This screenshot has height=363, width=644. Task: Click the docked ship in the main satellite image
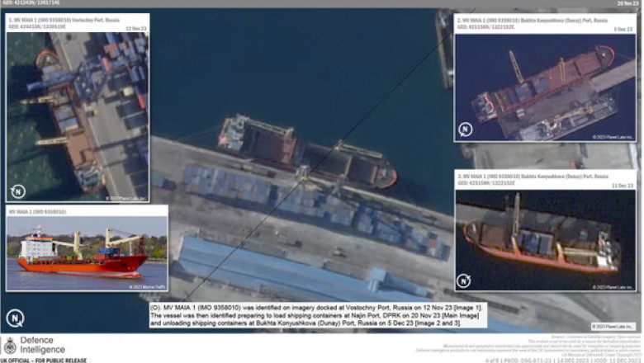(305, 153)
